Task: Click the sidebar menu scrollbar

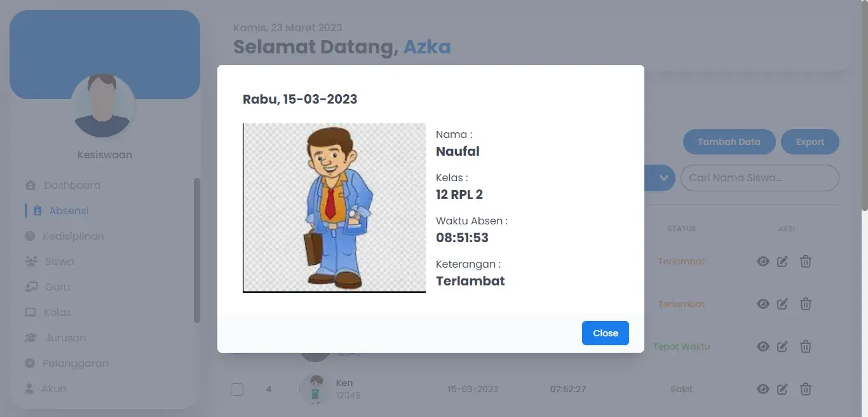Action: click(197, 250)
